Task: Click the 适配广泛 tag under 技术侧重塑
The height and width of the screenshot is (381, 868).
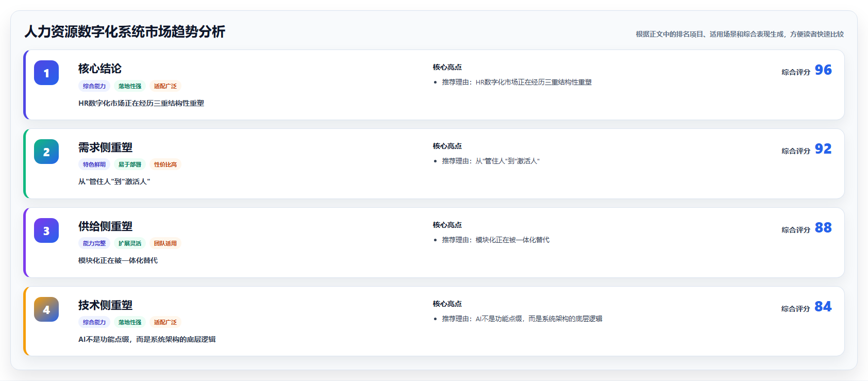Action: click(165, 322)
